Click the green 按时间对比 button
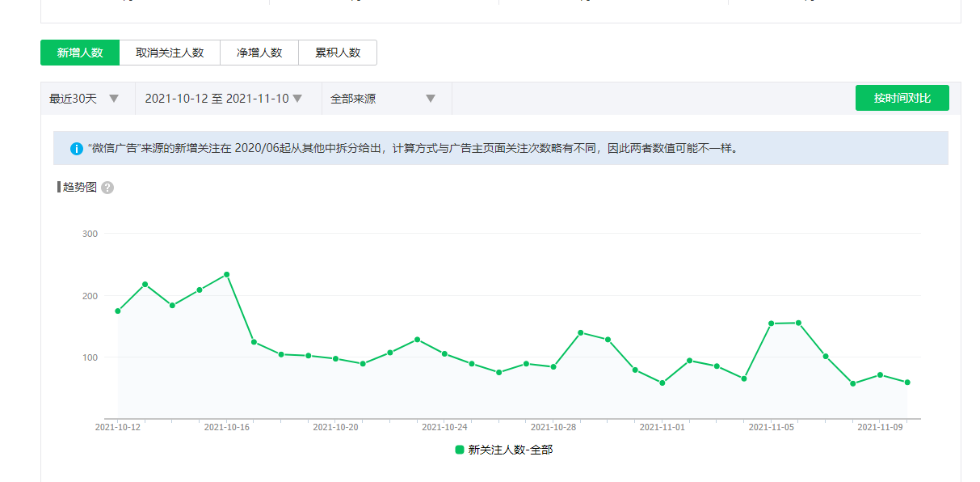 click(x=902, y=98)
